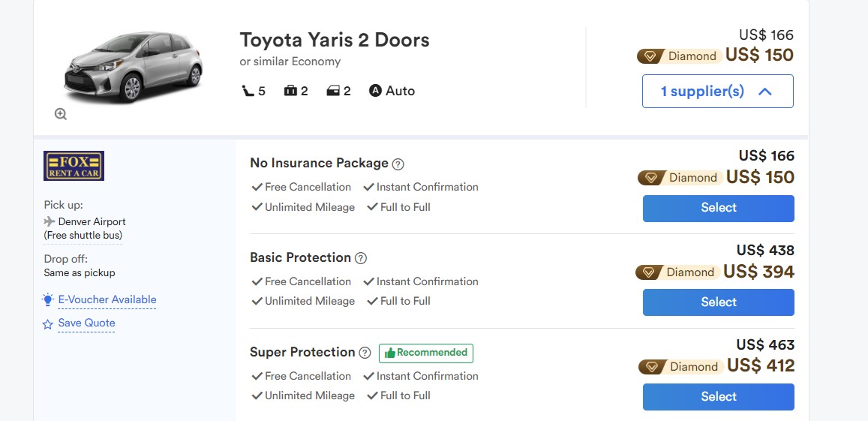868x421 pixels.
Task: Click the automatic transmission icon
Action: (376, 91)
